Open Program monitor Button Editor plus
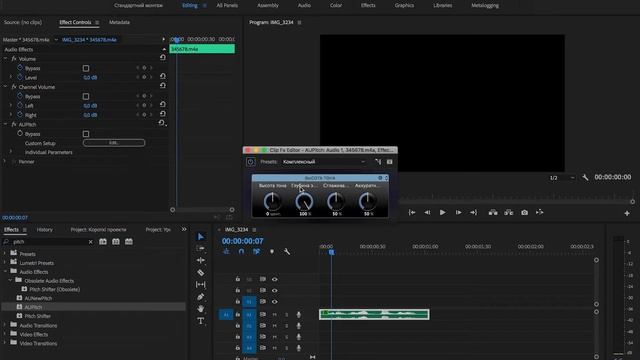 tap(627, 213)
